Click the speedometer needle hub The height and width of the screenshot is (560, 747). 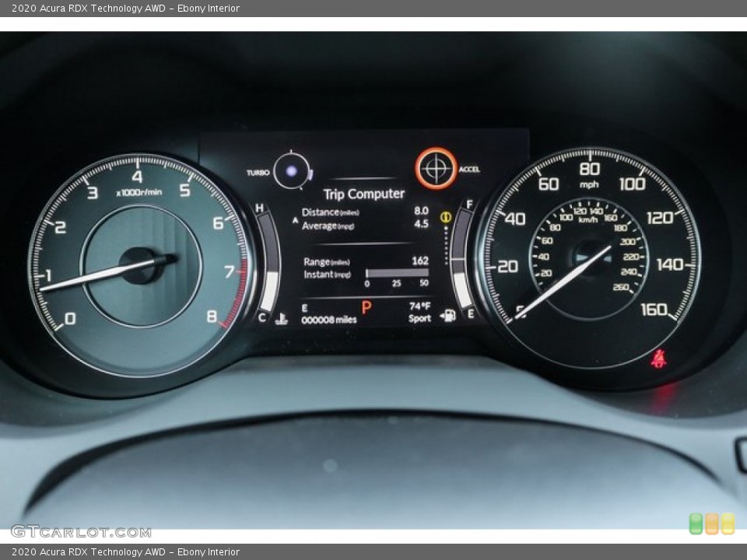[x=591, y=257]
